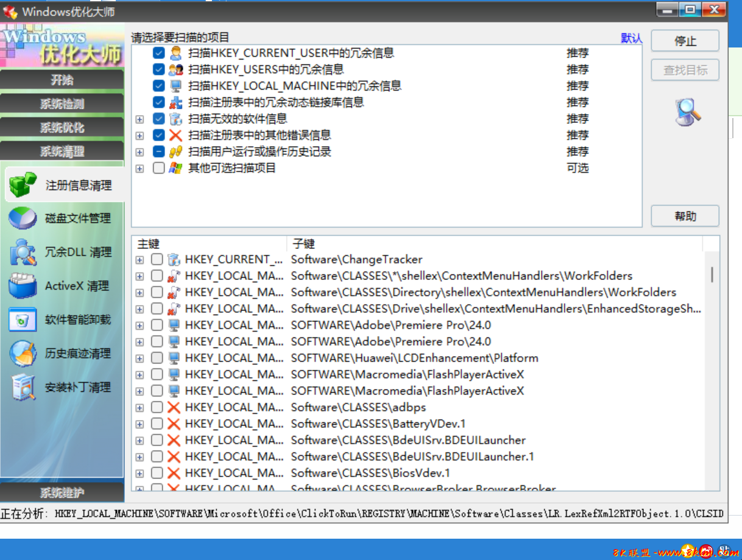This screenshot has height=560, width=742.
Task: Expand the Software\CLASSES\adbps result row
Action: pos(140,407)
